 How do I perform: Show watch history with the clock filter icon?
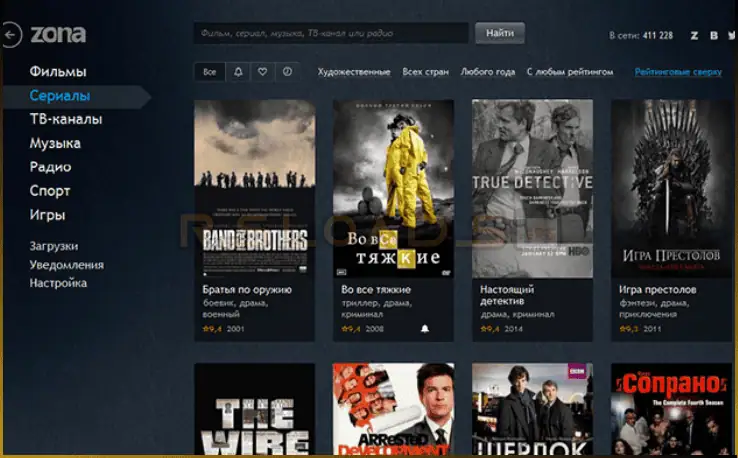(x=288, y=72)
